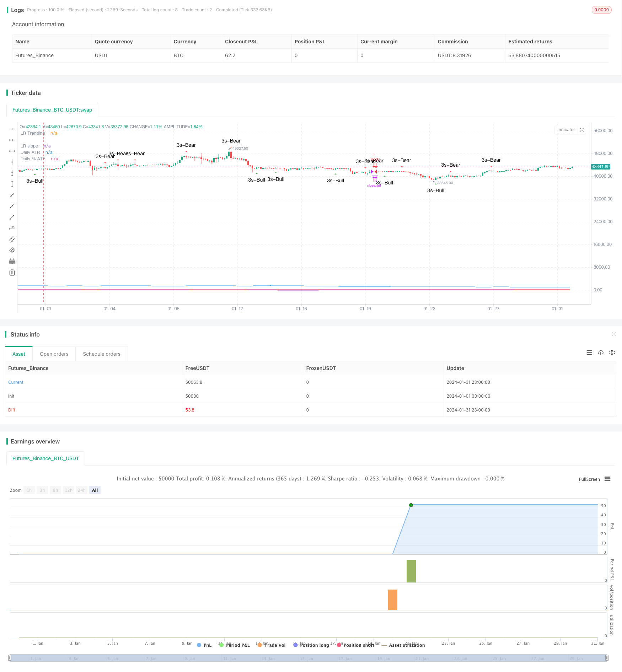The height and width of the screenshot is (672, 622).
Task: Toggle the PnL series legend item
Action: (x=204, y=645)
